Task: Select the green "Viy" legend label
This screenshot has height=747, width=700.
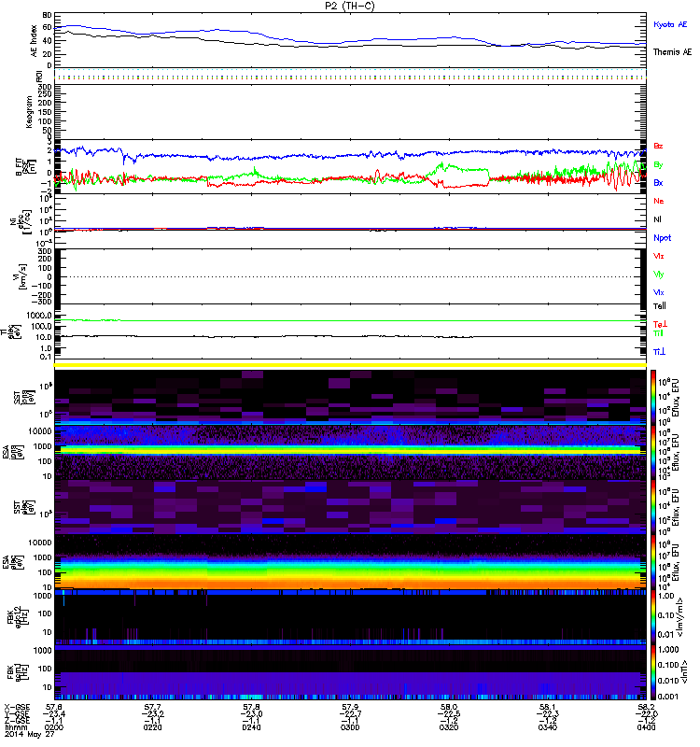Action: (x=658, y=275)
